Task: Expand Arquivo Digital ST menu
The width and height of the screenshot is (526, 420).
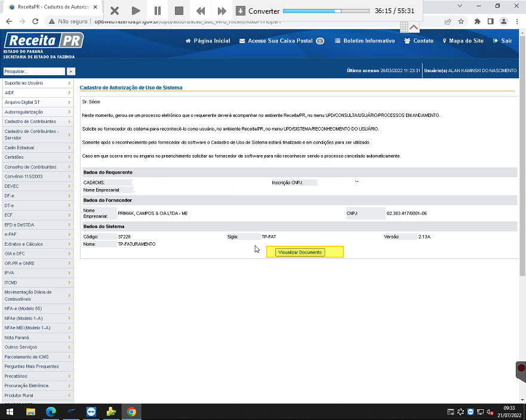Action: [38, 102]
